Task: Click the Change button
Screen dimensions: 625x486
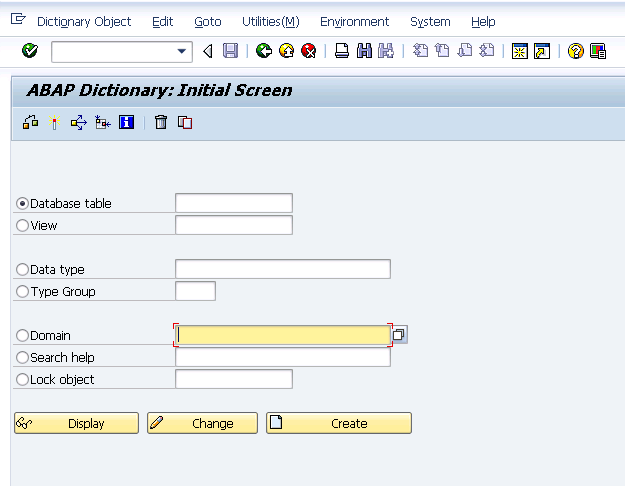Action: tap(202, 423)
